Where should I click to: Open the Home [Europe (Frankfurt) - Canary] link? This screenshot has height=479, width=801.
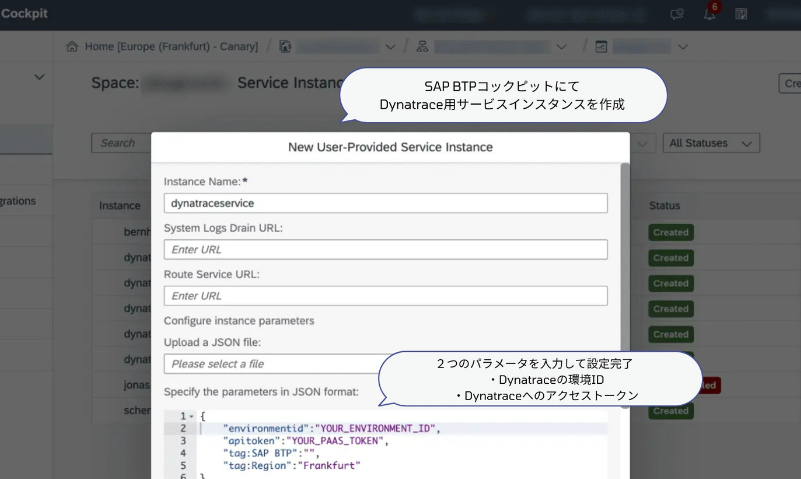171,46
